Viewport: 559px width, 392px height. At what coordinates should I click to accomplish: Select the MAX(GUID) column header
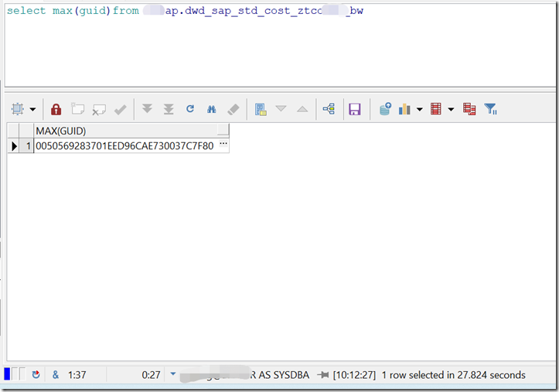pos(131,131)
